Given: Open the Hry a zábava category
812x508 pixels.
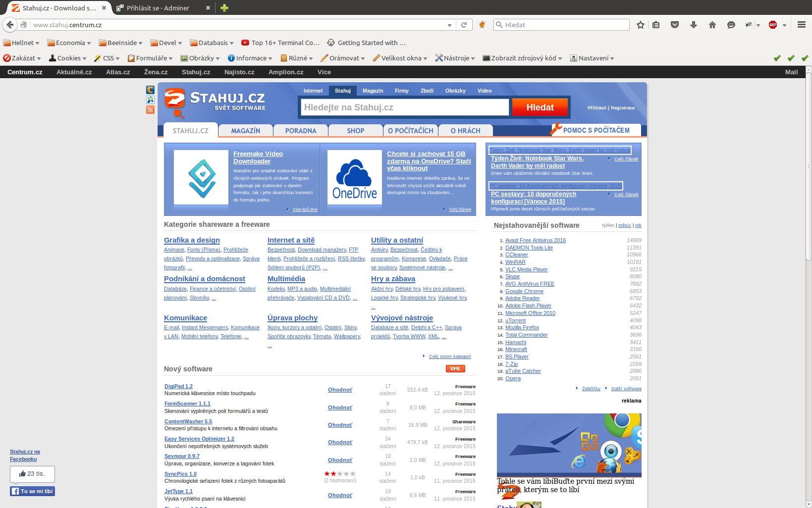Looking at the screenshot, I should pyautogui.click(x=393, y=279).
